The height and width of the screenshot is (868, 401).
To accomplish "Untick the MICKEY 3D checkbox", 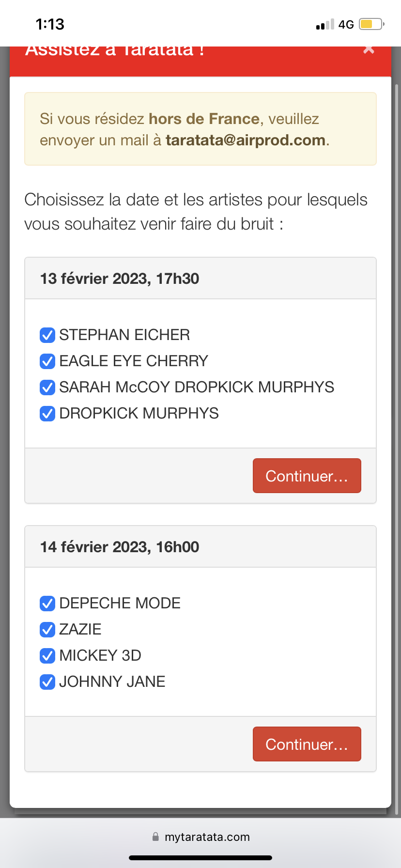I will coord(47,655).
